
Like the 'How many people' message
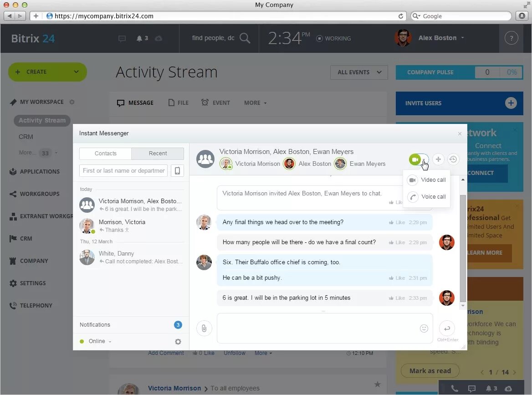point(397,243)
